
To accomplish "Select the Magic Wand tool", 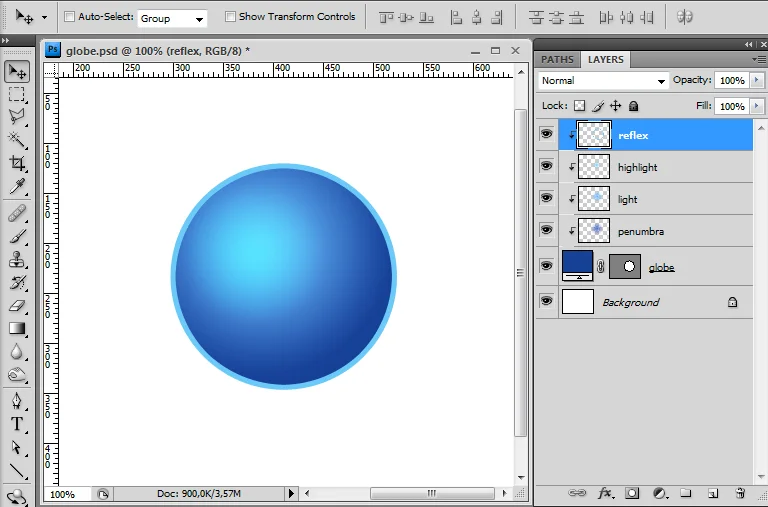I will (x=17, y=140).
